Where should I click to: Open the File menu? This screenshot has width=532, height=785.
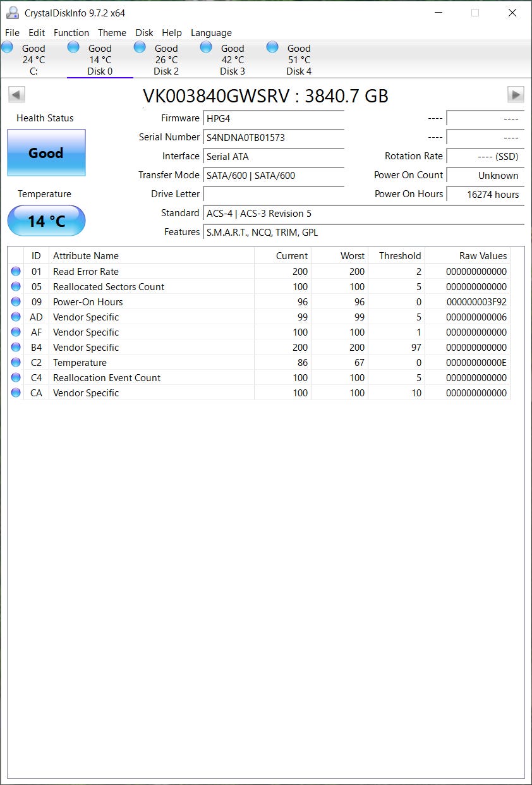point(12,33)
